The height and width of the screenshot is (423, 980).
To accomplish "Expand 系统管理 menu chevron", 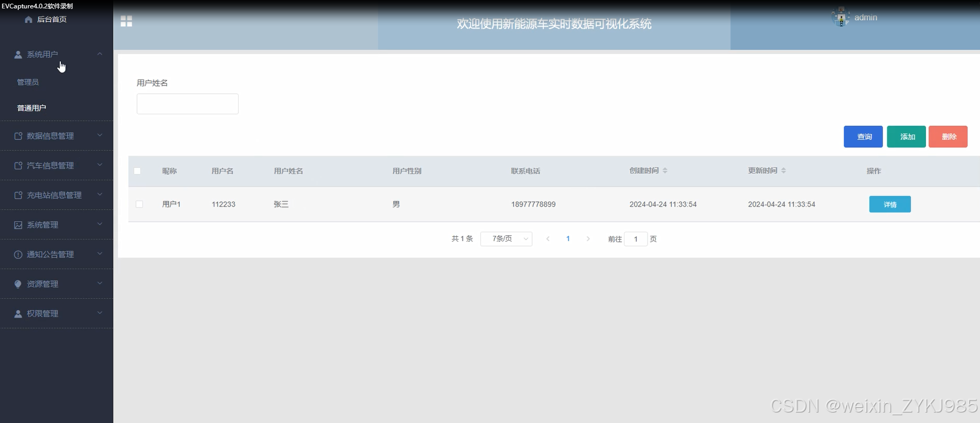I will click(100, 224).
